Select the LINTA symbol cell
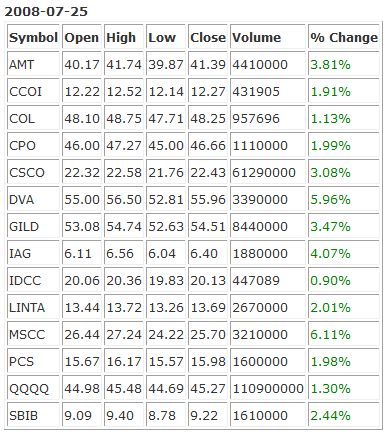 [x=33, y=308]
